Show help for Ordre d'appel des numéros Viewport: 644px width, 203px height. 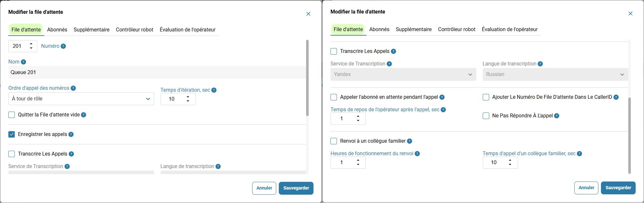[73, 88]
